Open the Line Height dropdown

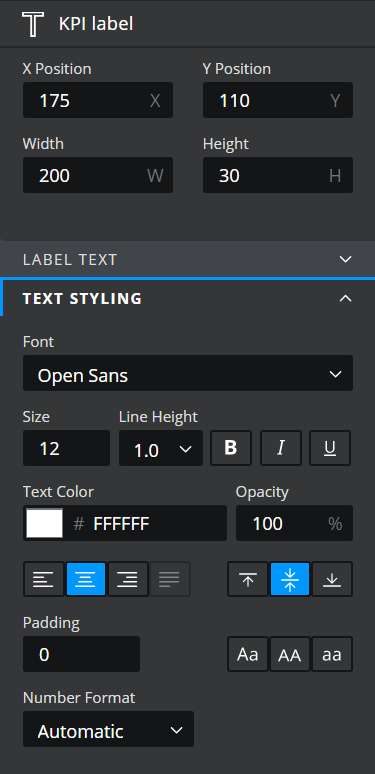coord(161,448)
